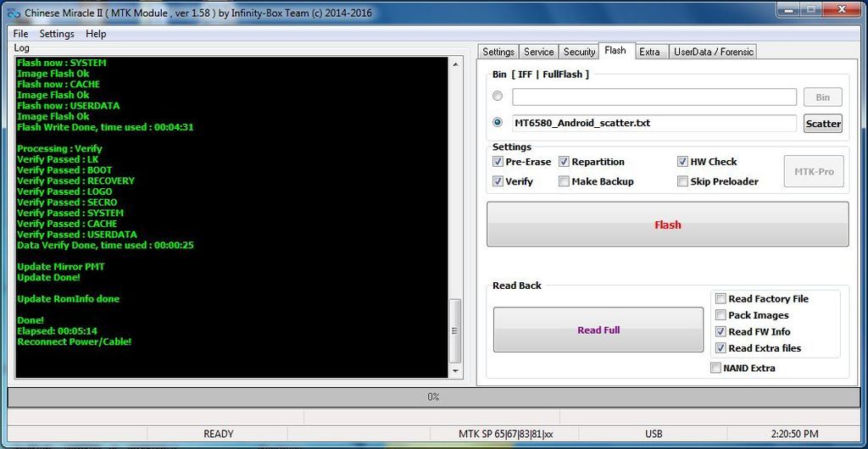Click the log scrollbar thumb
This screenshot has width=868, height=449.
[x=455, y=330]
